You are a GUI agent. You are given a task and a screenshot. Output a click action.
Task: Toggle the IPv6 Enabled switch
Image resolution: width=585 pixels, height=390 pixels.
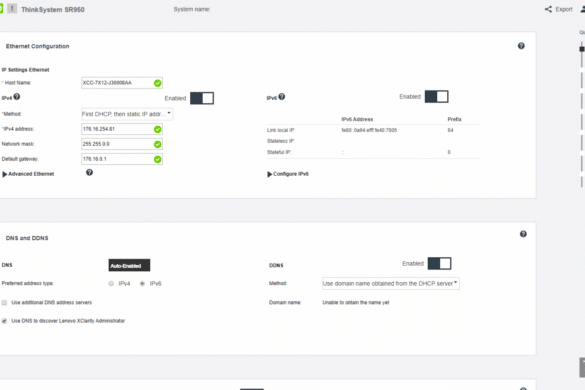(437, 97)
